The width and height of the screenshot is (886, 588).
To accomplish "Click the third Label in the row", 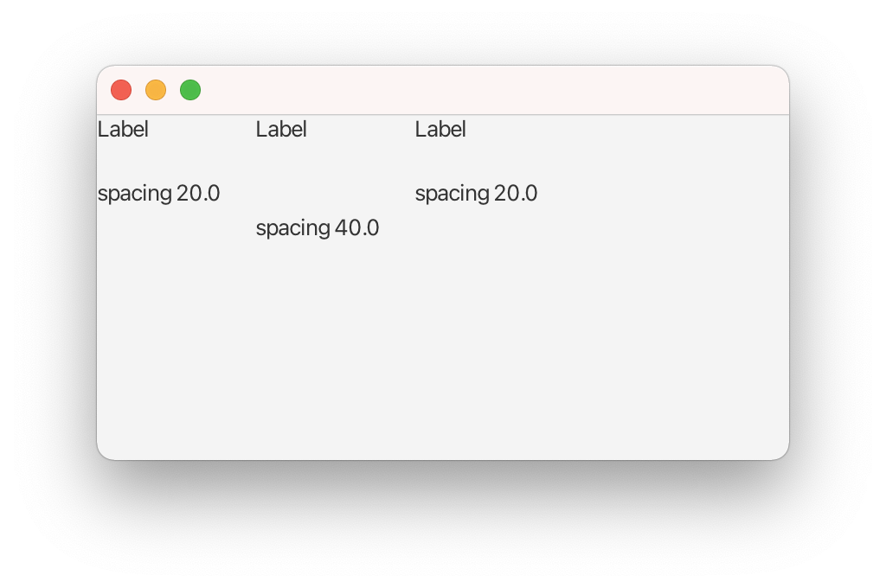I will (440, 130).
